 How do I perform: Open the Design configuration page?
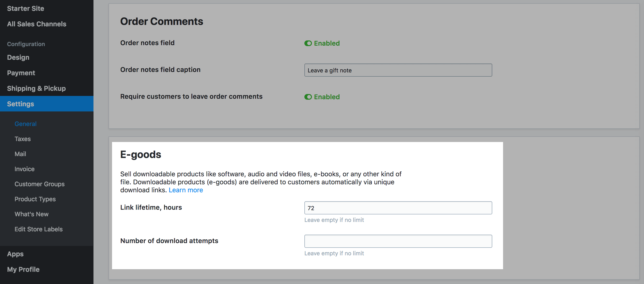18,57
